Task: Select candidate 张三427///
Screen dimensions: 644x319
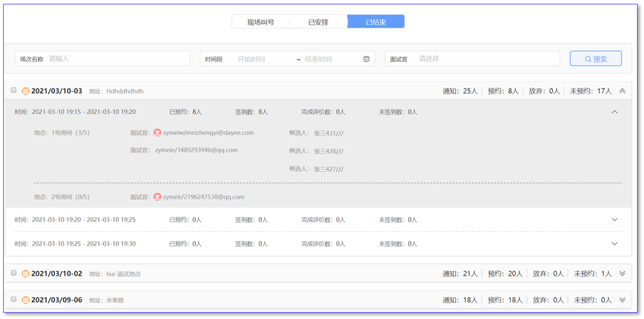Action: [328, 169]
